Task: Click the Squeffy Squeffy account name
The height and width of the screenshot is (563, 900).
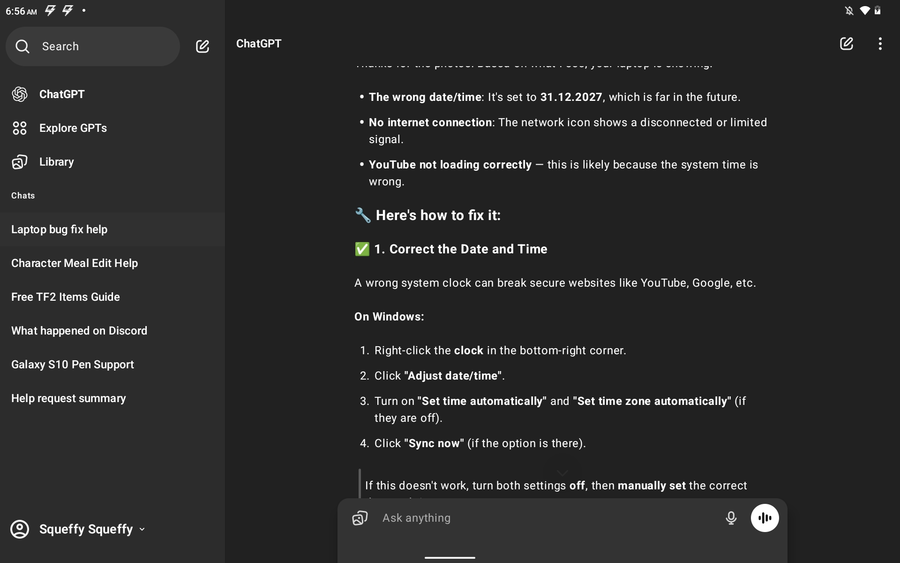Action: pos(86,529)
